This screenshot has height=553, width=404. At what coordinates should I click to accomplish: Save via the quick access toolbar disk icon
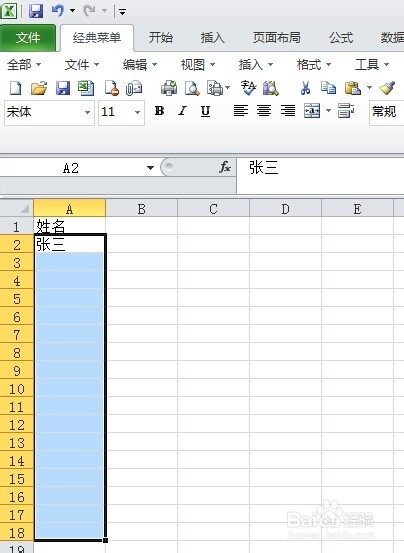pyautogui.click(x=36, y=11)
